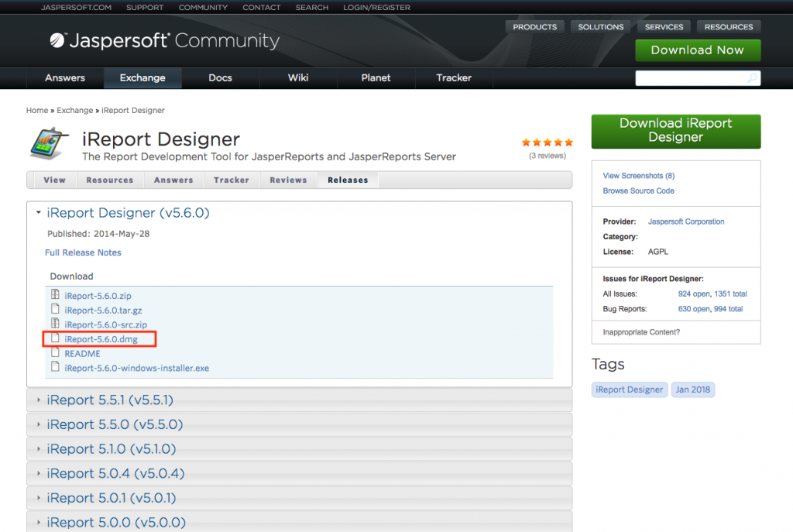Download iReport-5.6.0.tar.gz
The width and height of the screenshot is (793, 532).
point(103,311)
